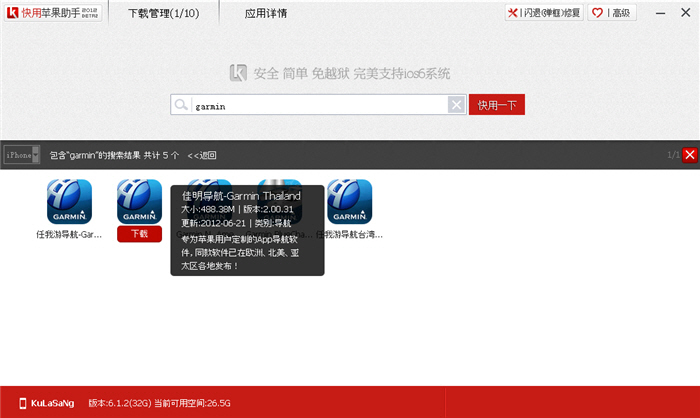Select the 任我游导航台湾... app icon

click(350, 201)
